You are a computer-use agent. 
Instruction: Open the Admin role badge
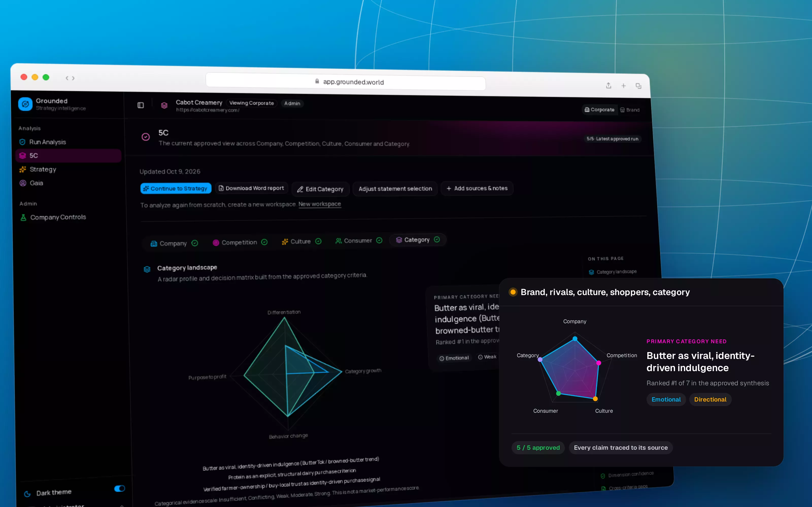coord(292,104)
